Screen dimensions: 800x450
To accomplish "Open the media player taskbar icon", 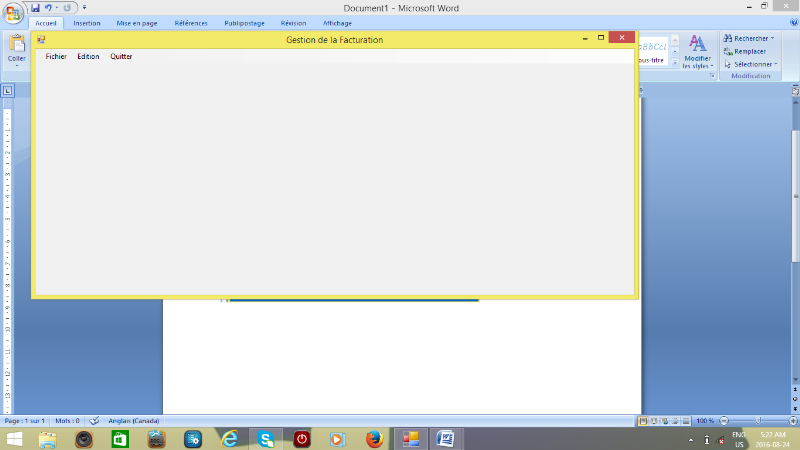I will (x=338, y=439).
